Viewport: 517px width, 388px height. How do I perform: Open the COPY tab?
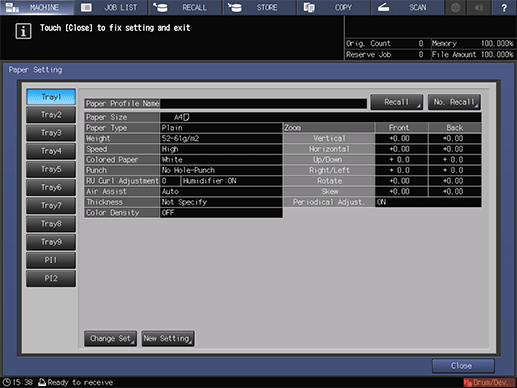point(333,7)
